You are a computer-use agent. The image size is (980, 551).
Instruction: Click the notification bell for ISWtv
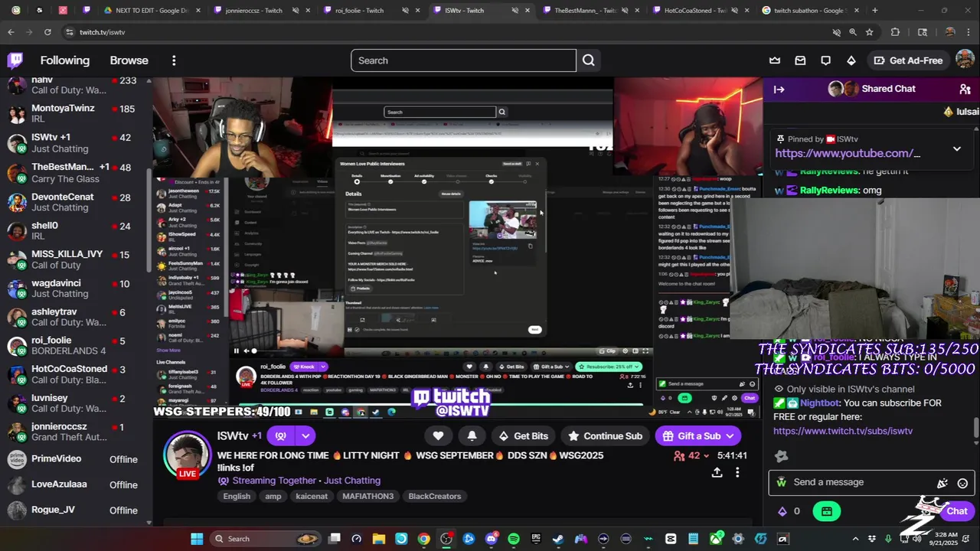point(472,435)
